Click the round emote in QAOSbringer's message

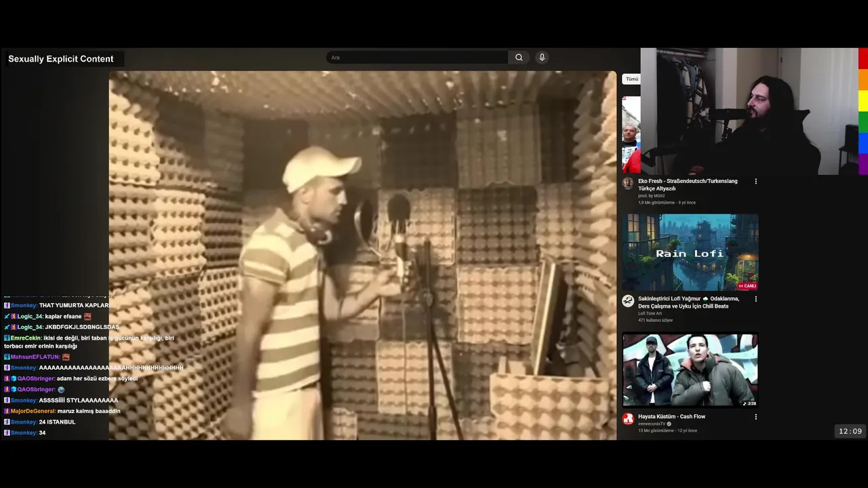[61, 390]
